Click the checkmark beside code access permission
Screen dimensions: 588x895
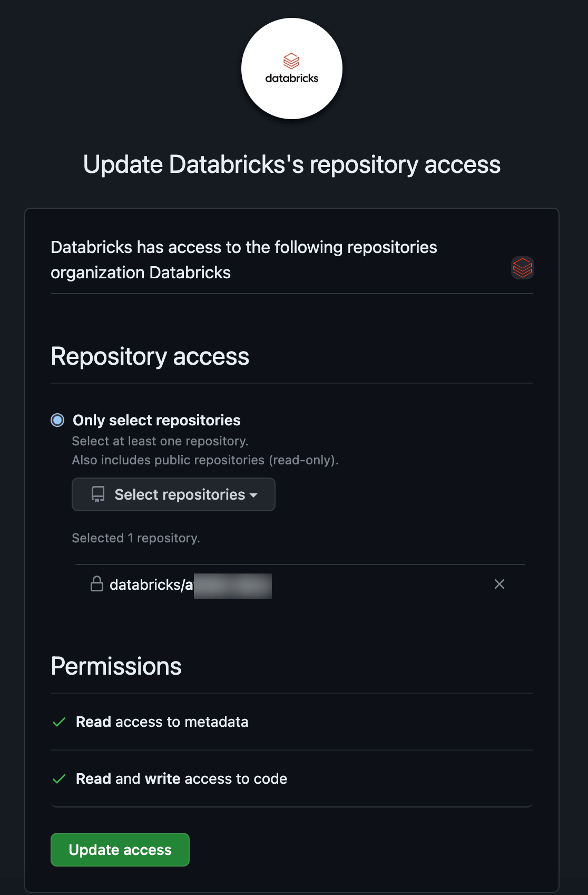pyautogui.click(x=59, y=779)
